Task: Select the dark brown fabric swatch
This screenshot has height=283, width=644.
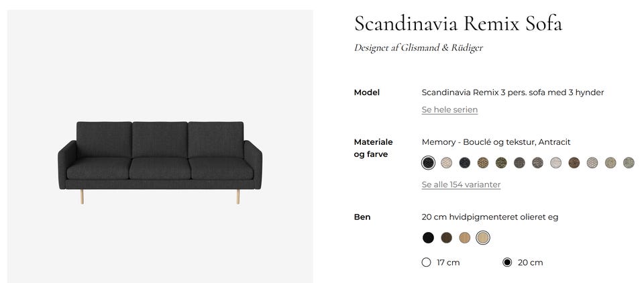Action: click(x=574, y=162)
